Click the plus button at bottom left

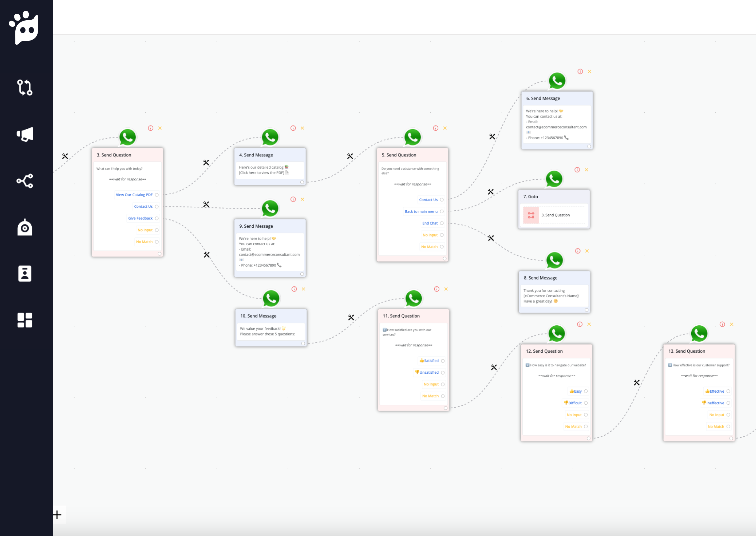tap(57, 515)
